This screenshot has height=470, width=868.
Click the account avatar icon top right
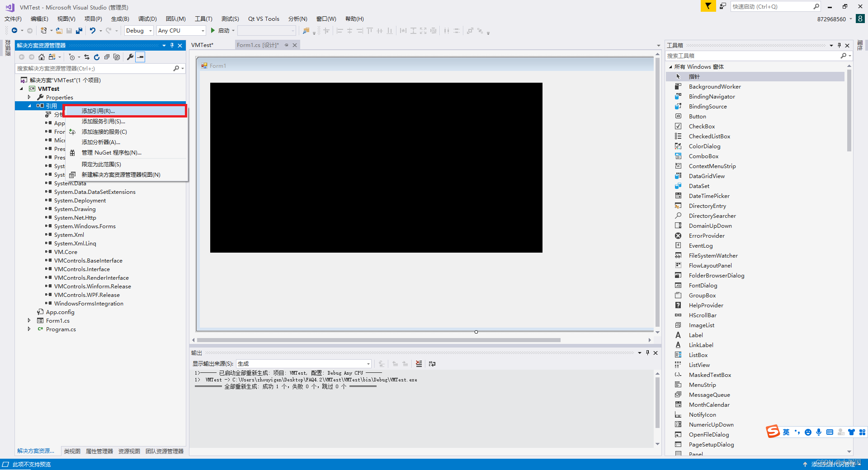tap(860, 19)
